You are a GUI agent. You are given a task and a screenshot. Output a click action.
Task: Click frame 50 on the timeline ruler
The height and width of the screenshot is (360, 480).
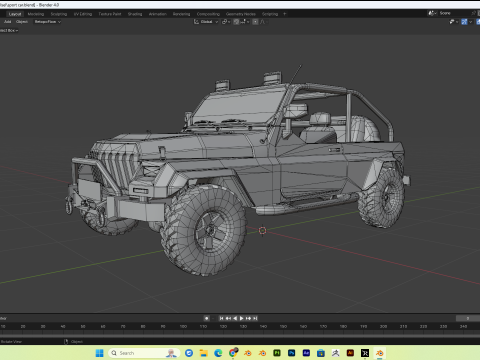83,326
